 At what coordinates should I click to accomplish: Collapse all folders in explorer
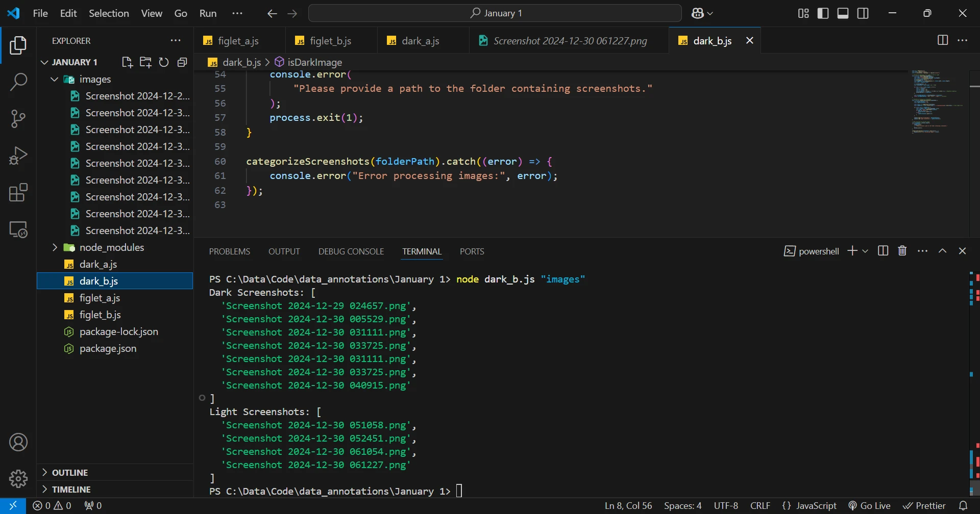182,62
